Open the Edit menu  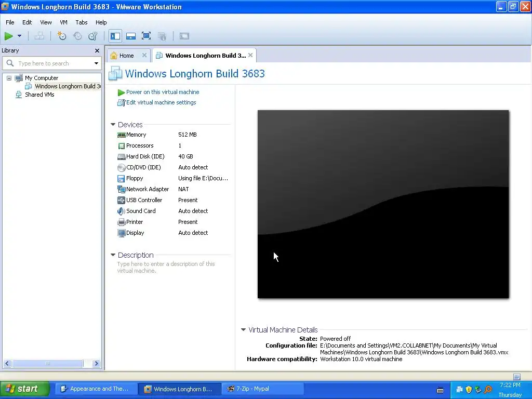[27, 22]
